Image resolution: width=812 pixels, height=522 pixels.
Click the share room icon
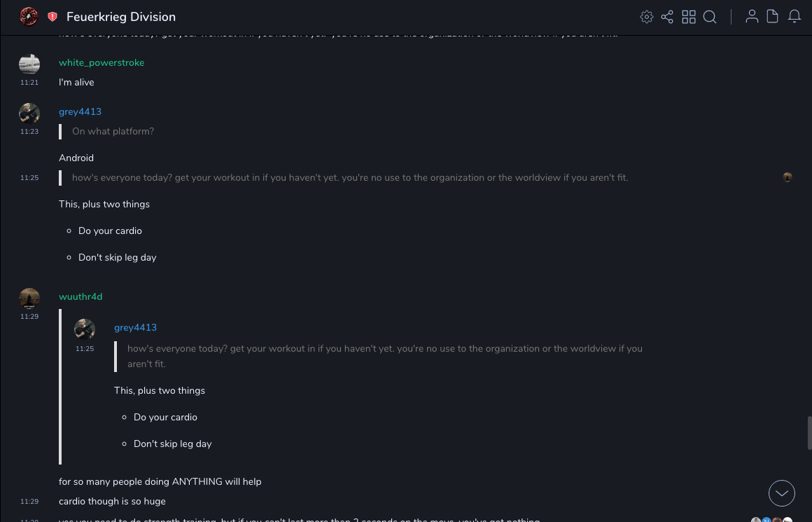click(x=667, y=17)
